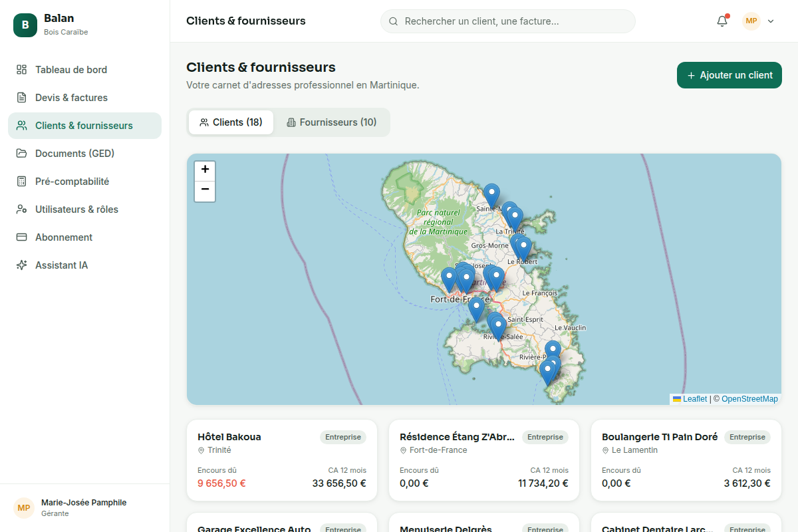This screenshot has width=798, height=532.
Task: Click the 11 734,20 € revenue value
Action: tap(543, 483)
